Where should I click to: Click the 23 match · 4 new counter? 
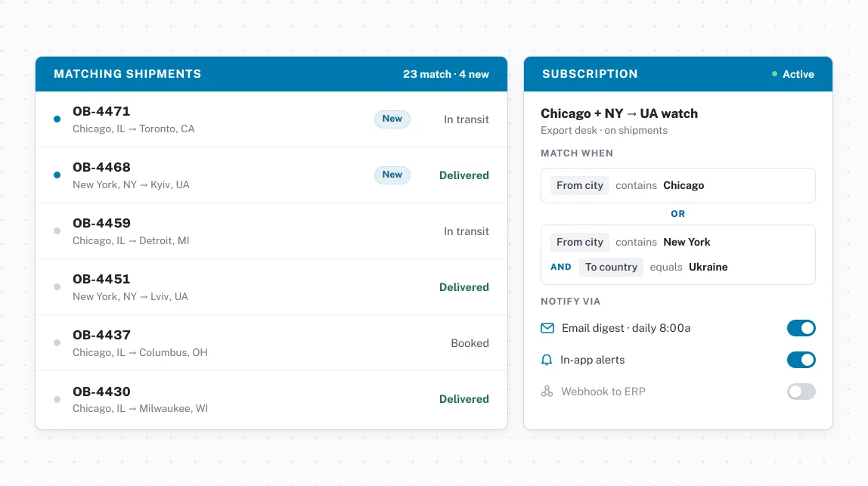tap(445, 74)
